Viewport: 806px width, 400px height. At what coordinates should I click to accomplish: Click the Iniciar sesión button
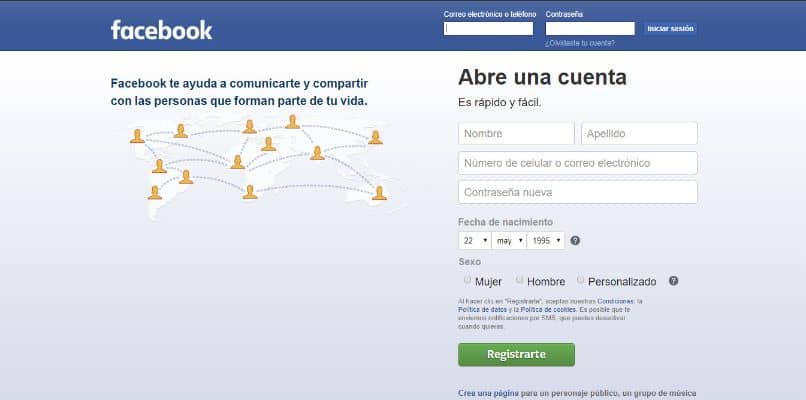click(670, 29)
